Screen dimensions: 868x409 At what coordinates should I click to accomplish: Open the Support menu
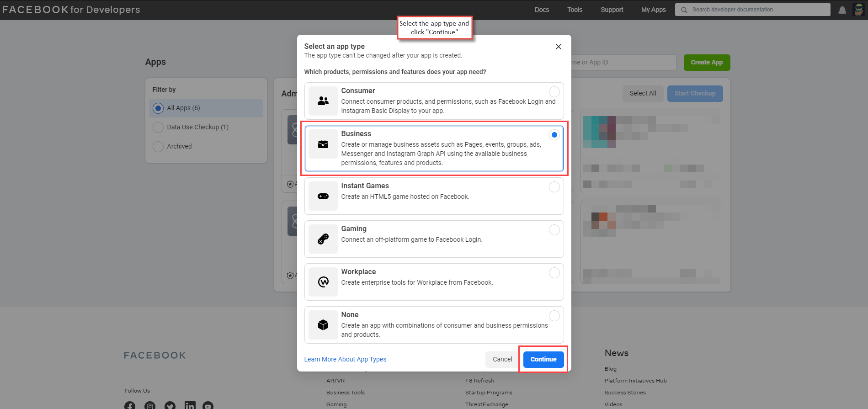[612, 10]
